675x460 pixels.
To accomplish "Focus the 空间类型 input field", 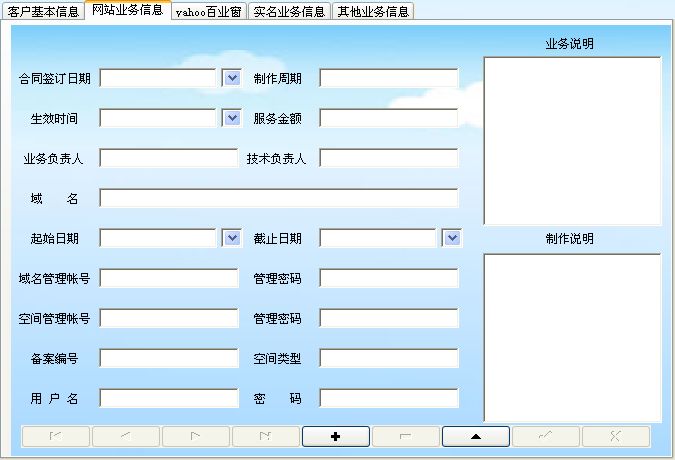I will click(x=389, y=358).
